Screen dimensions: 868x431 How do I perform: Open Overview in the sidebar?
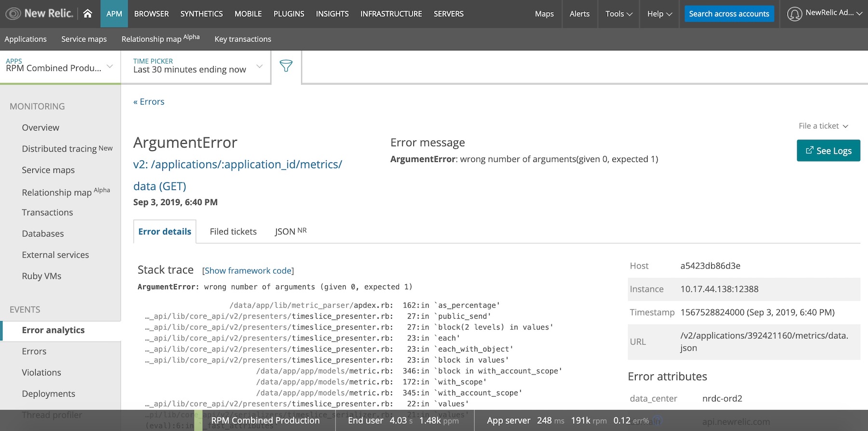point(41,128)
